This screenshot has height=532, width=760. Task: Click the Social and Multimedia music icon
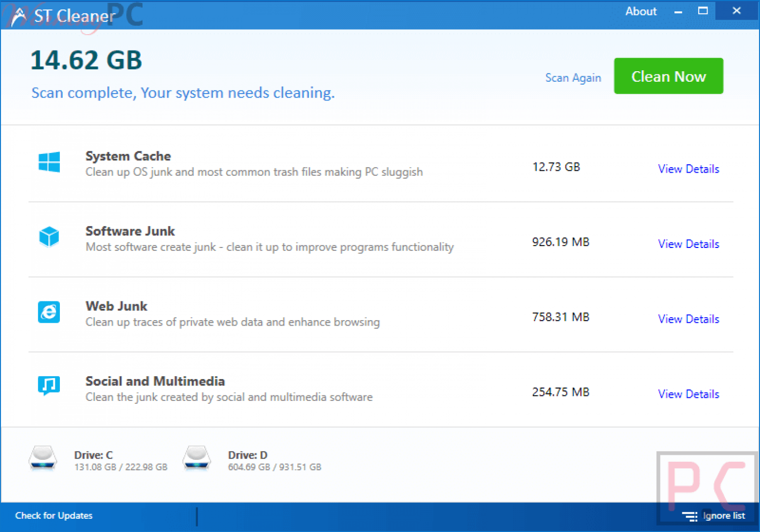49,386
